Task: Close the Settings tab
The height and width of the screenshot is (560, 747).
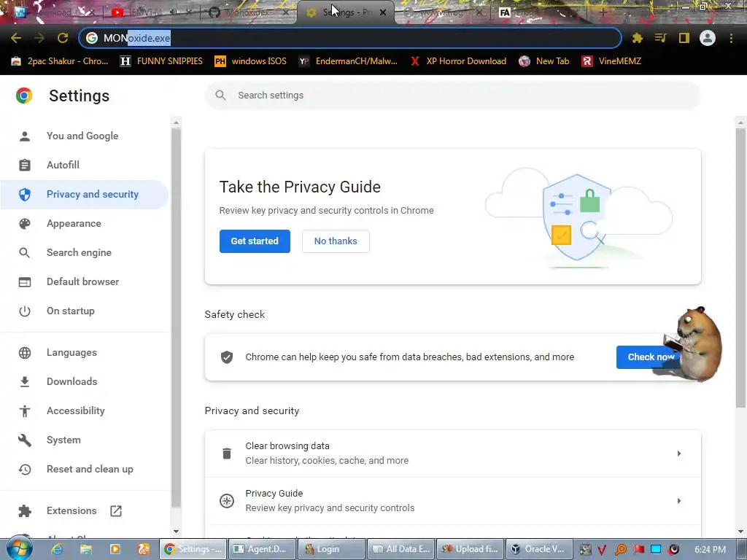Action: point(382,13)
